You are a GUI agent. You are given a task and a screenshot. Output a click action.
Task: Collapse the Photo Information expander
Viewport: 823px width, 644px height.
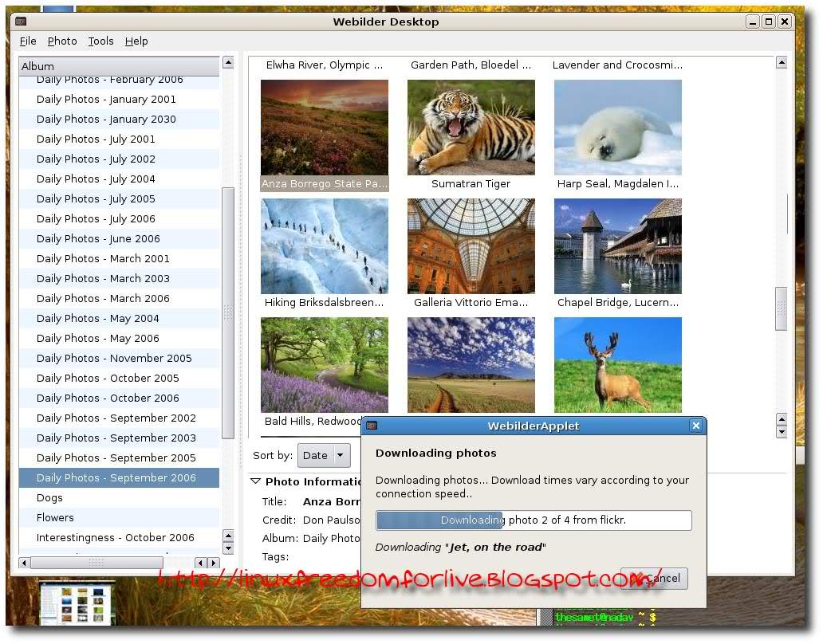pyautogui.click(x=256, y=481)
